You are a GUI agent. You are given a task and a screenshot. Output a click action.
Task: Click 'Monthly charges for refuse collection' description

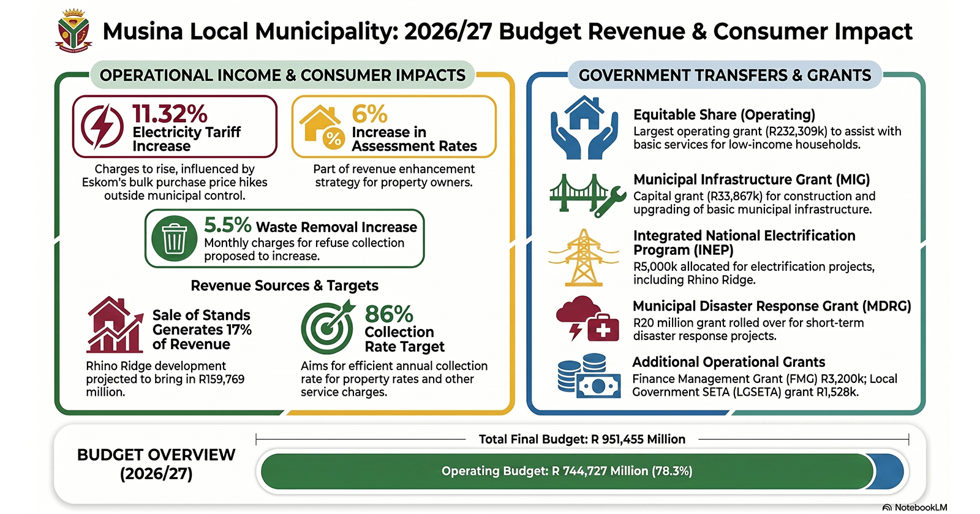304,249
